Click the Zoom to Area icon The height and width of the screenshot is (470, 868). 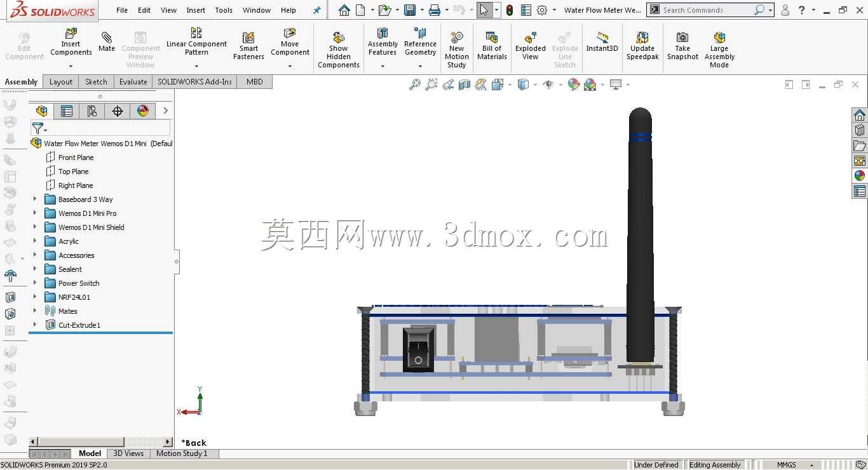[x=431, y=84]
